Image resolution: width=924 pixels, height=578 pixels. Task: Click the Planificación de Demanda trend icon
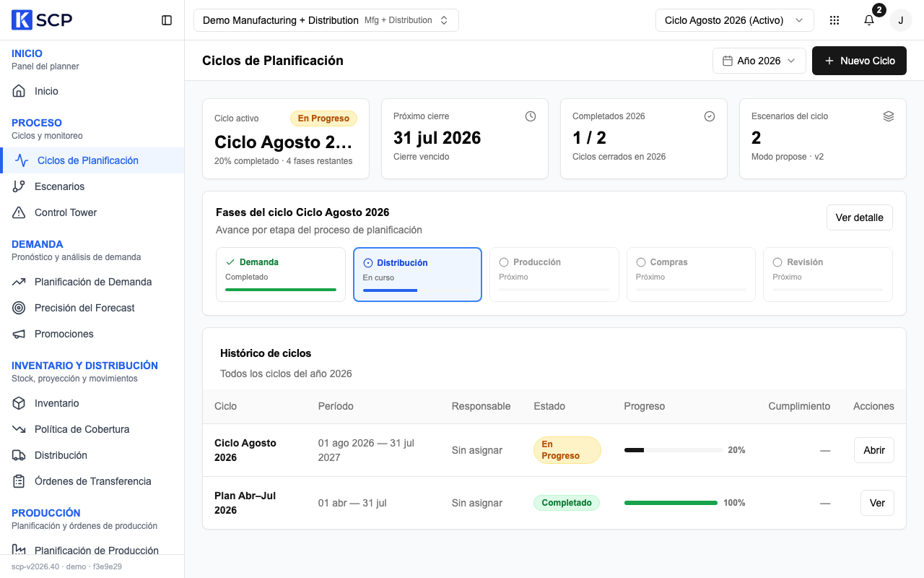tap(19, 282)
